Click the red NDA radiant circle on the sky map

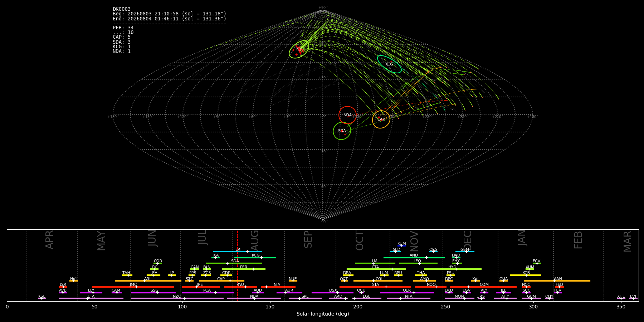pos(347,115)
